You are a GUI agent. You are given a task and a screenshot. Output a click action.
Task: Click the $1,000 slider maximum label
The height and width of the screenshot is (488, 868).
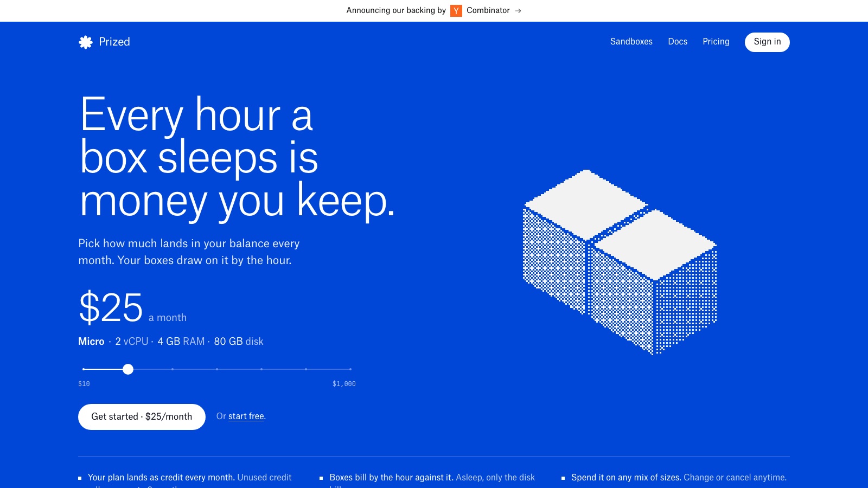coord(344,384)
